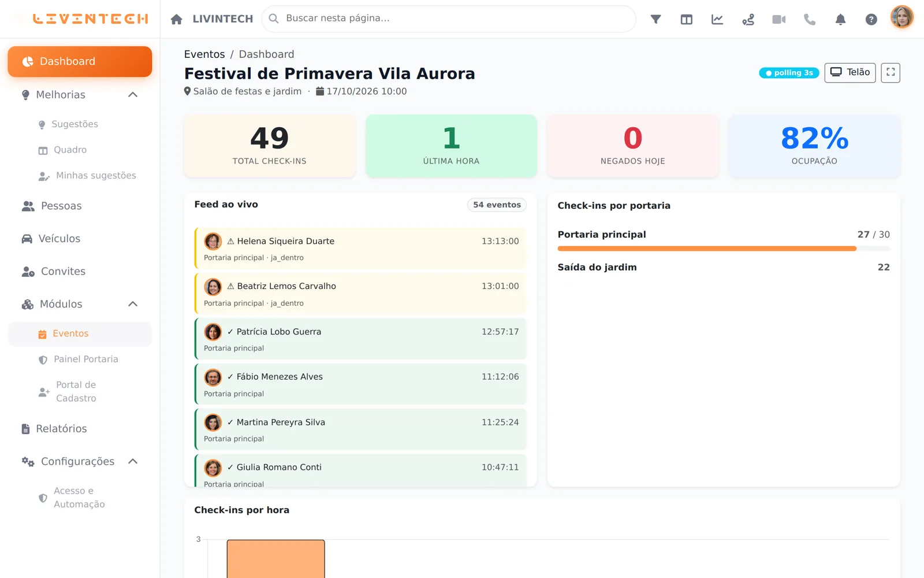Open notifications bell icon
This screenshot has height=578, width=924.
click(840, 19)
